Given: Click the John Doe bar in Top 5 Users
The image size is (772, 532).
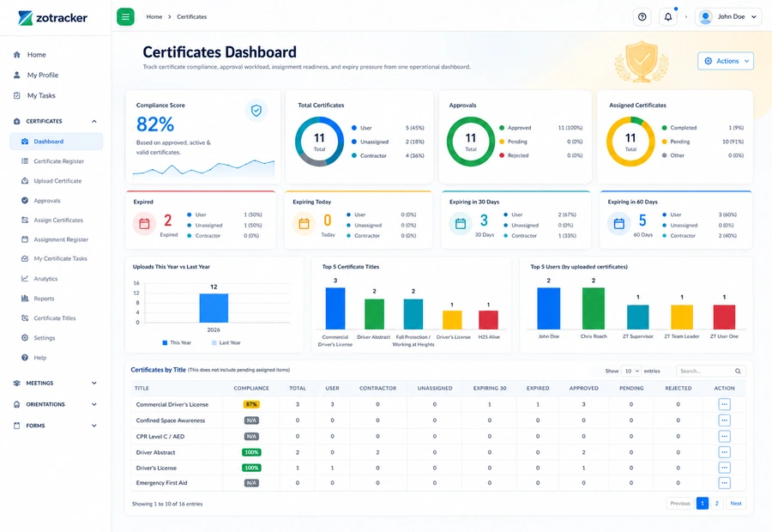Looking at the screenshot, I should point(548,308).
